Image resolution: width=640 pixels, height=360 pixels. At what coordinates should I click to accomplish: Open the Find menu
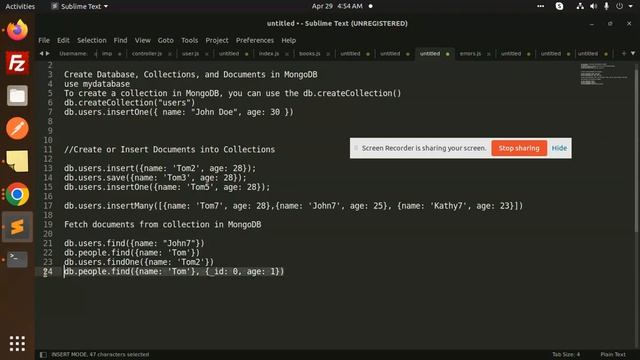click(120, 40)
